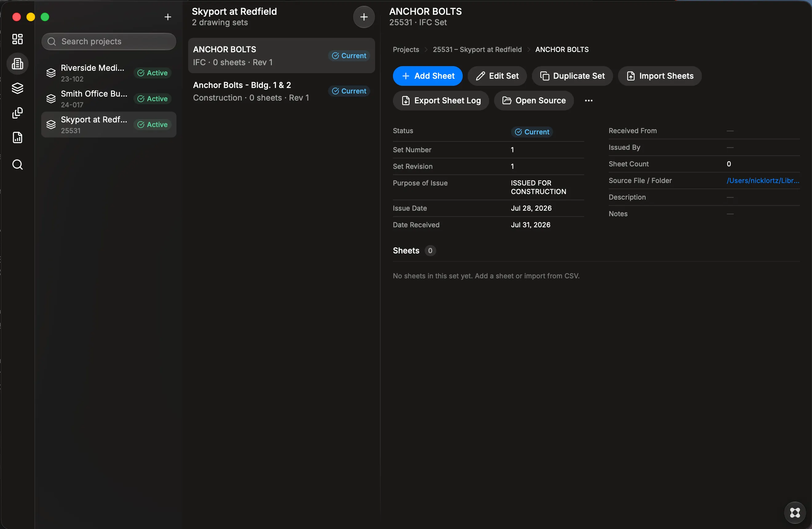Open the drawing sets layers icon in sidebar
Viewport: 812px width, 529px height.
point(18,88)
